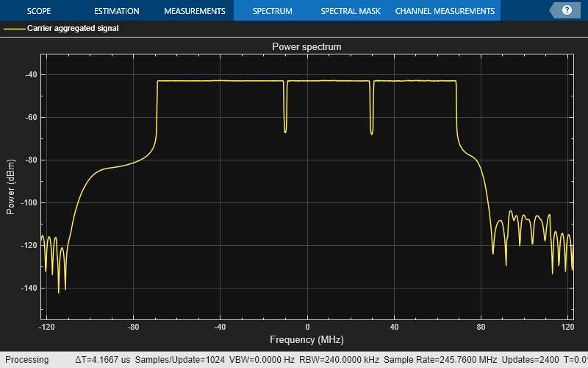Activate the SPECTRUM tab
Screen dimensions: 588x368
click(x=272, y=11)
